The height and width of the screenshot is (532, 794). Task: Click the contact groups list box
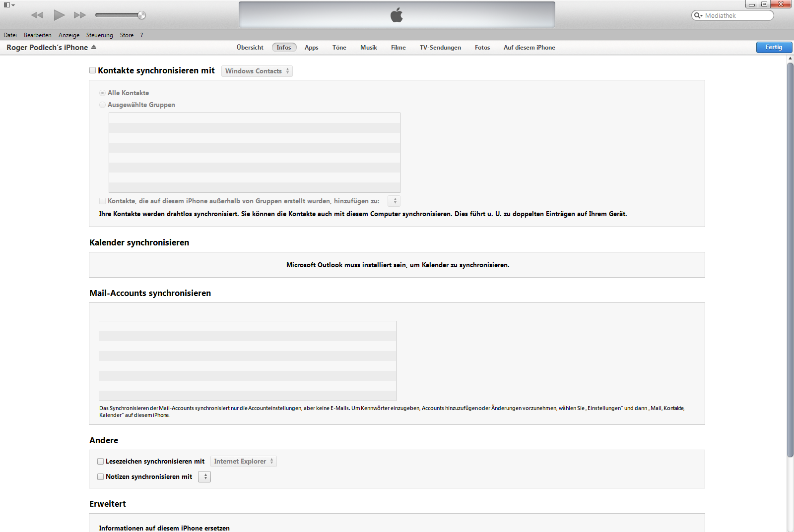pyautogui.click(x=255, y=153)
